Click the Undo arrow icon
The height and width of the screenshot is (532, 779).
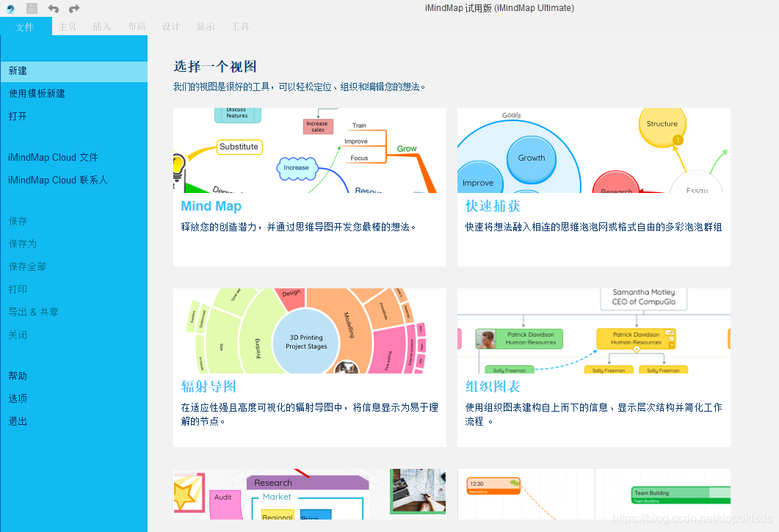pos(53,9)
